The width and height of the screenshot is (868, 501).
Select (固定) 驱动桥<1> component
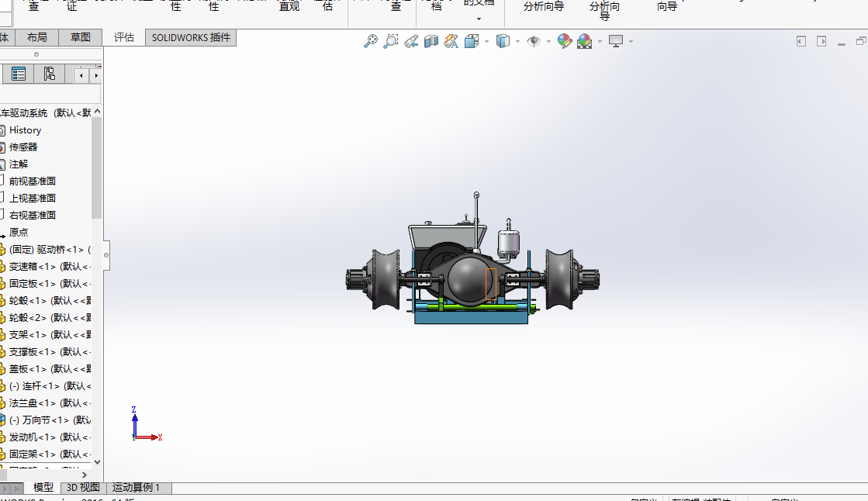pos(46,250)
